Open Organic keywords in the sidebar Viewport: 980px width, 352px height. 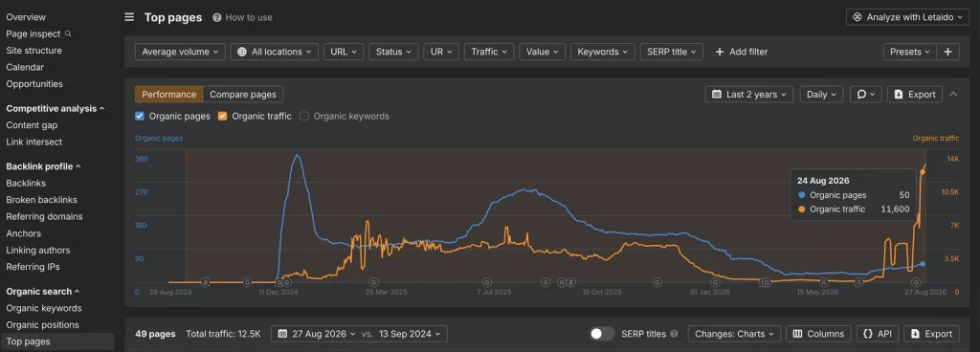pyautogui.click(x=44, y=308)
